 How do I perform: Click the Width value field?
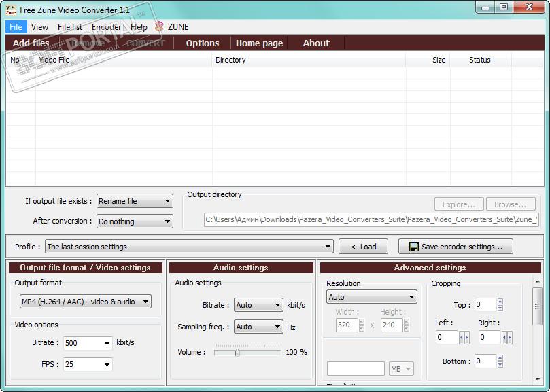347,325
